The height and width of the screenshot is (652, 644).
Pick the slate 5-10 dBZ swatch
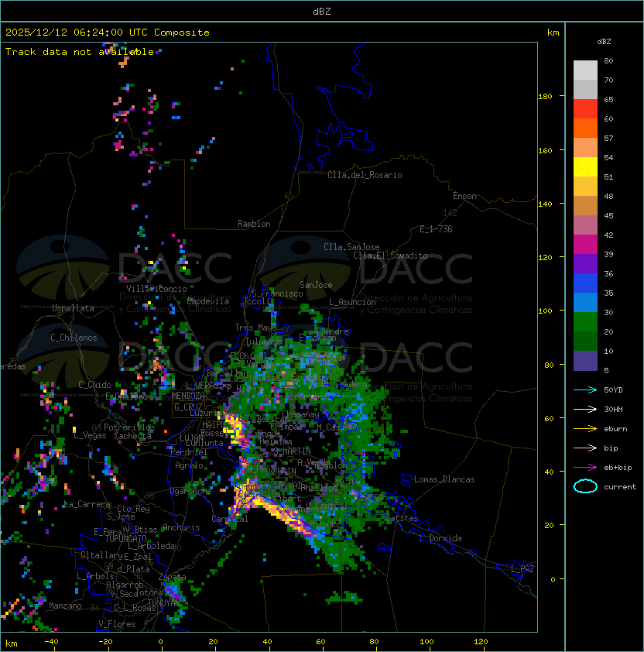[x=585, y=361]
